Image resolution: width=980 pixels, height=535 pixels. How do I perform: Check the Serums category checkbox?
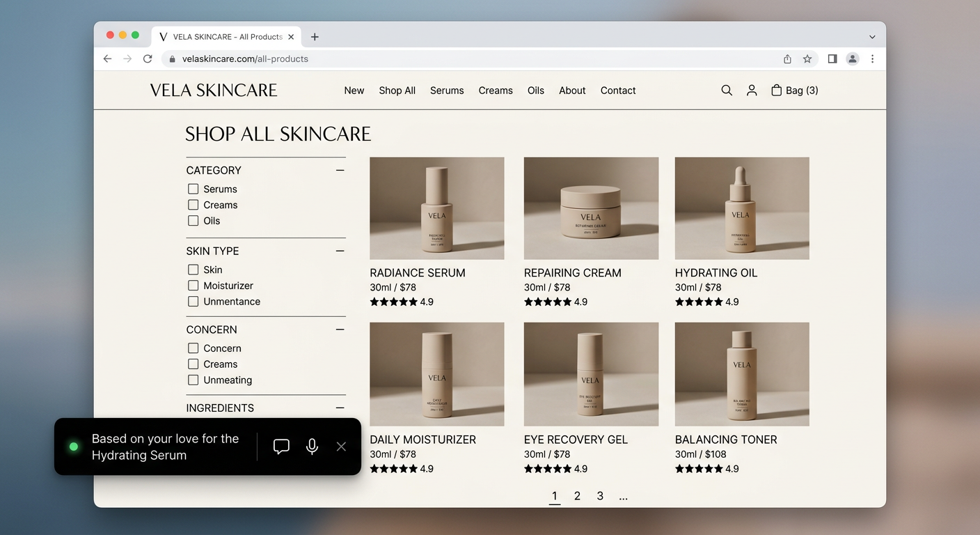193,189
